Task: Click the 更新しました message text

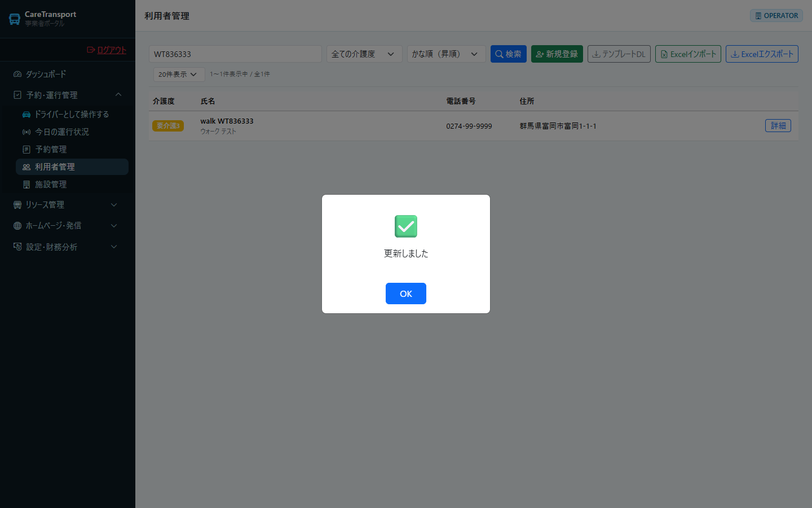Action: coord(406,253)
